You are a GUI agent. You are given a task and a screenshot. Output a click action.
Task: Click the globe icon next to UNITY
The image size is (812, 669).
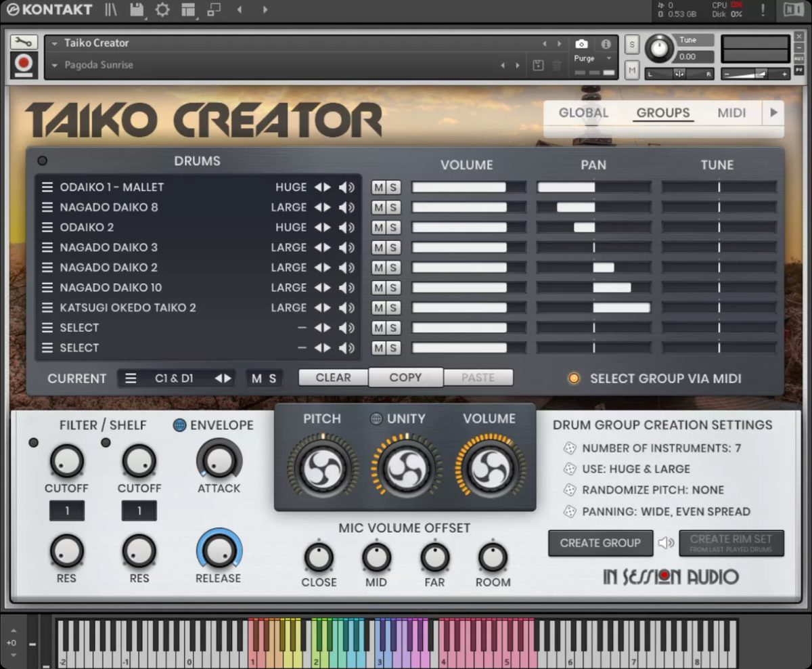(x=377, y=419)
